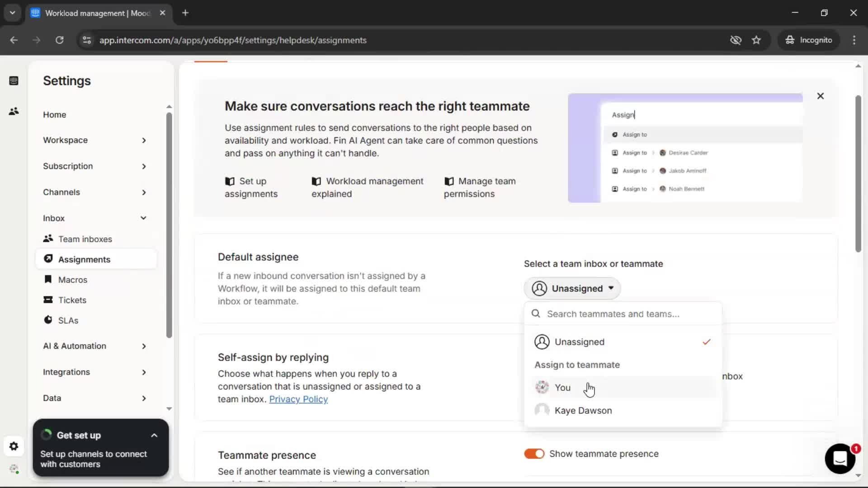868x488 pixels.
Task: Click the Search teammates and teams field
Action: (x=623, y=314)
